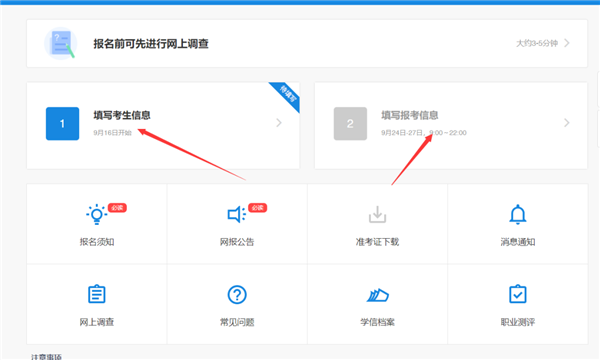Open the 填写报考信息 title link
This screenshot has height=360, width=600.
pos(409,115)
